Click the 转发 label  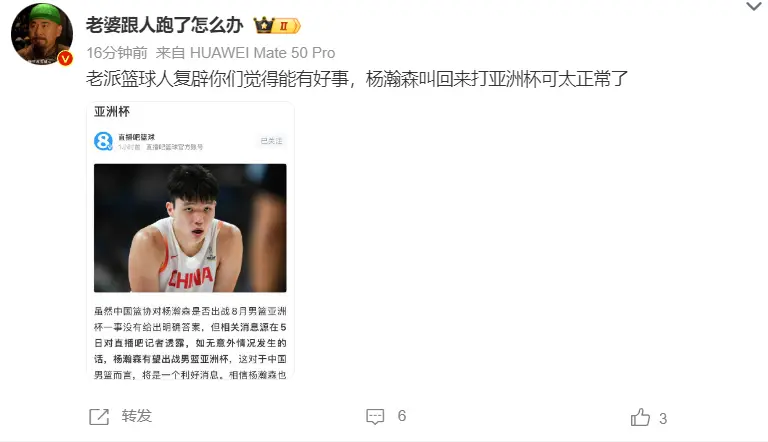click(137, 417)
